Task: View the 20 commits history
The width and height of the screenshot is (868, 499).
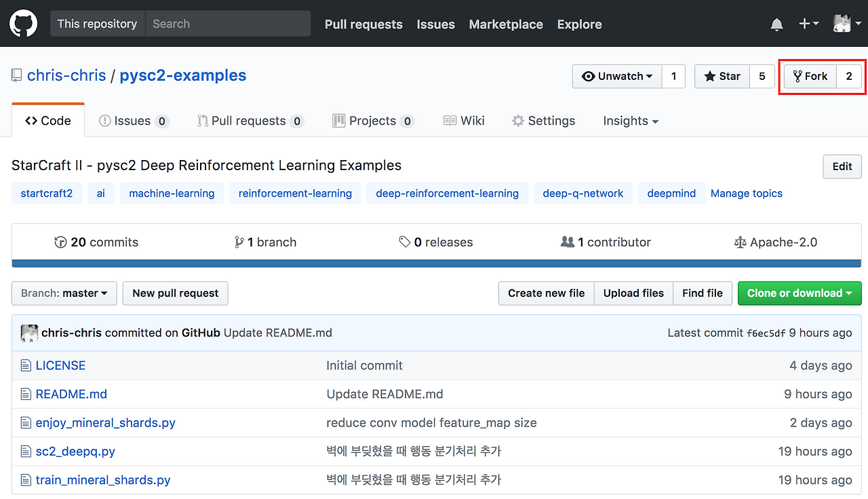Action: pos(96,242)
